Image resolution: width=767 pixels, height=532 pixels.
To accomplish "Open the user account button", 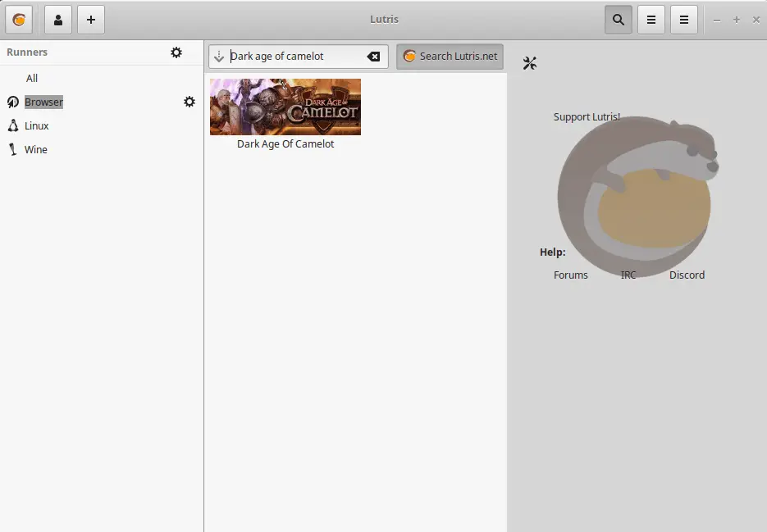I will coord(58,20).
